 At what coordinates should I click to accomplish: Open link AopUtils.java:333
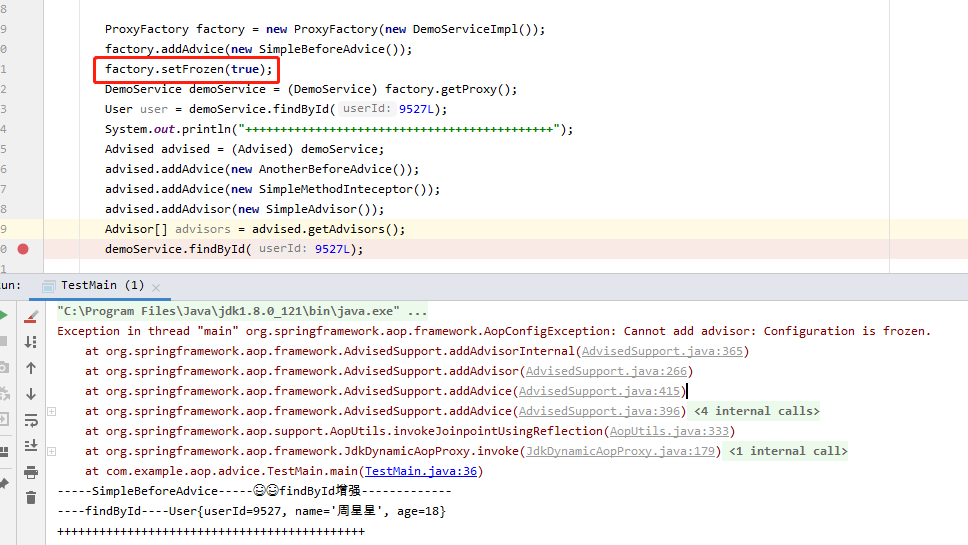[669, 431]
